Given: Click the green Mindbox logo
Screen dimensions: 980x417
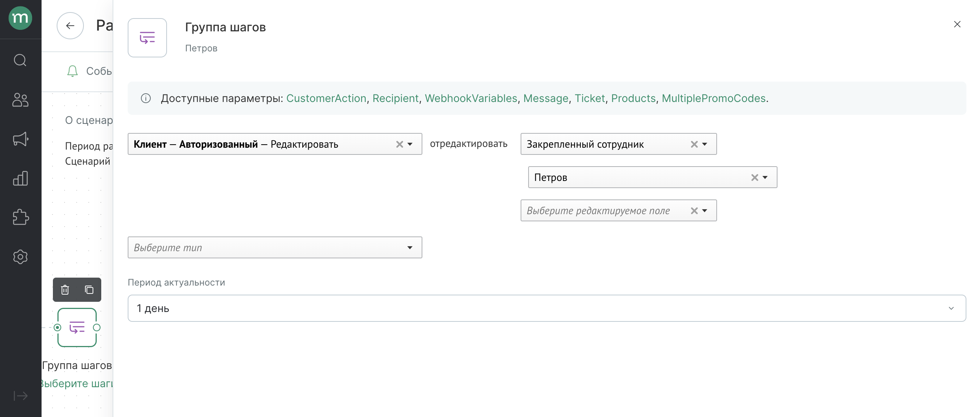Looking at the screenshot, I should [x=20, y=18].
